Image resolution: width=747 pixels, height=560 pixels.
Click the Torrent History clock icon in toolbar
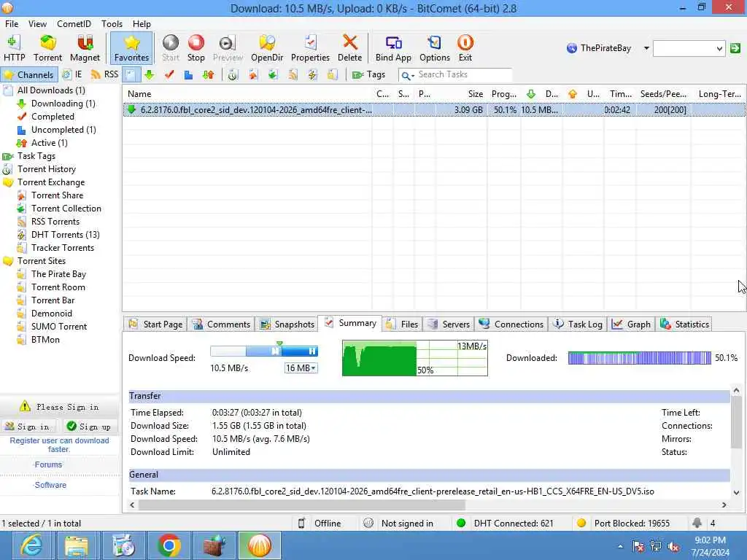233,75
